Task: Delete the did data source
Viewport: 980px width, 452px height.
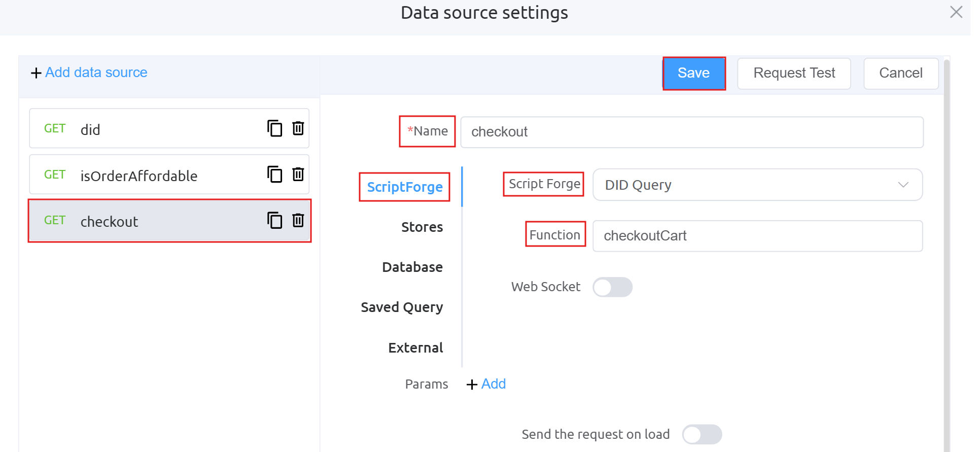Action: coord(298,128)
